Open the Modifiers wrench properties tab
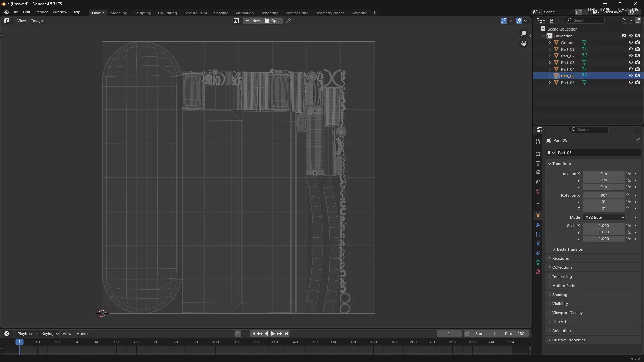Screen dimensions: 644x362 point(538,225)
